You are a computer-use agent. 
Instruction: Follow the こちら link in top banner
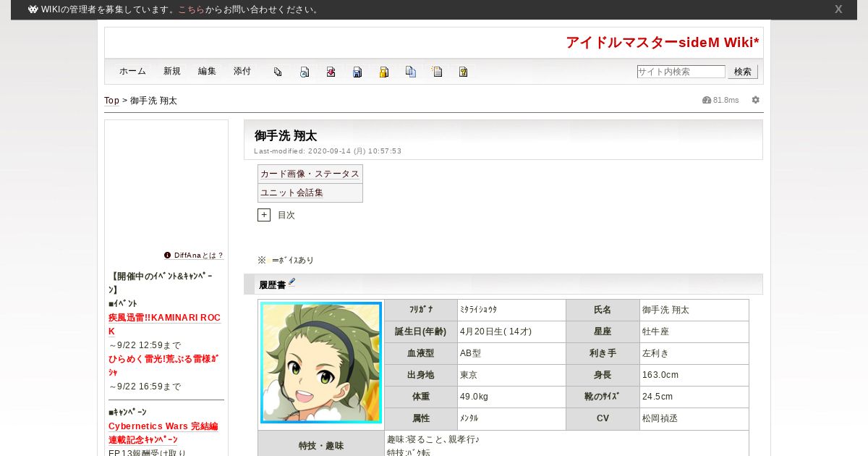191,9
